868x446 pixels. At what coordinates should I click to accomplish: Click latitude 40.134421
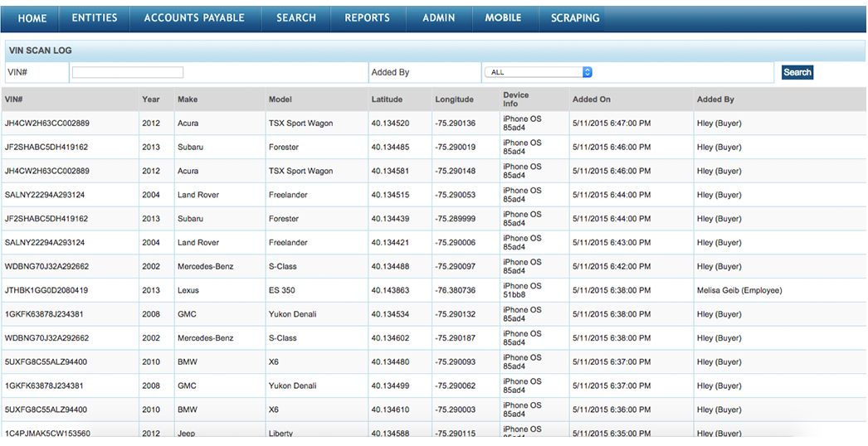(x=390, y=243)
